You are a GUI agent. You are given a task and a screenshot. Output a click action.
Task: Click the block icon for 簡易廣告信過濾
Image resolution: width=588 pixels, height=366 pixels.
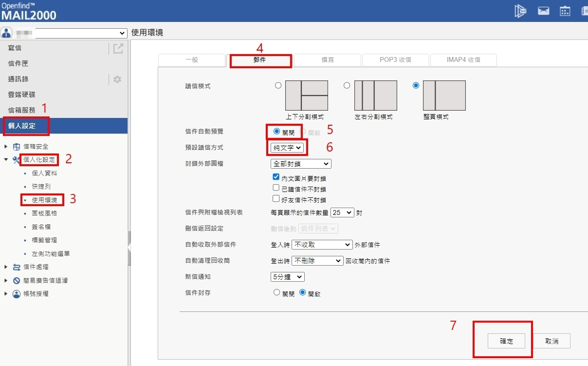[x=17, y=280]
